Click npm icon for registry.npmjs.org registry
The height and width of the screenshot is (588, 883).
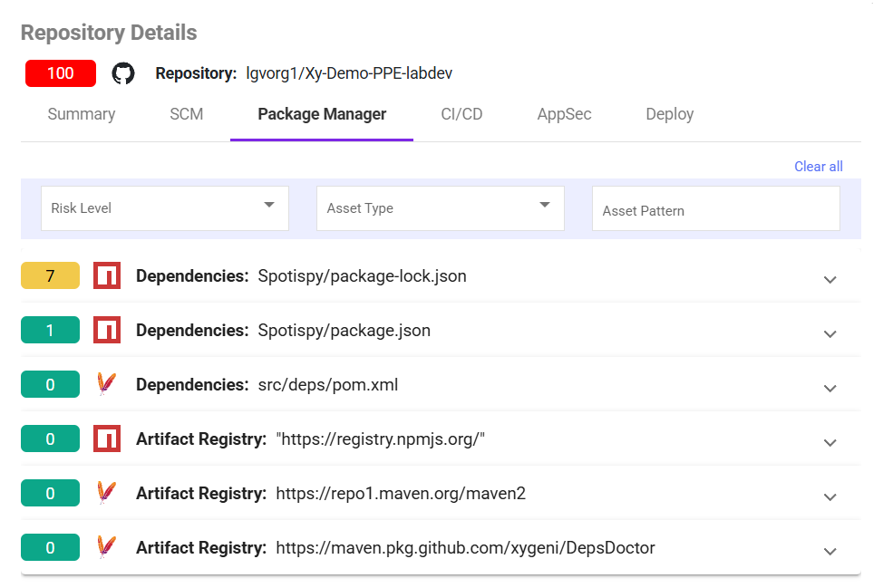107,439
